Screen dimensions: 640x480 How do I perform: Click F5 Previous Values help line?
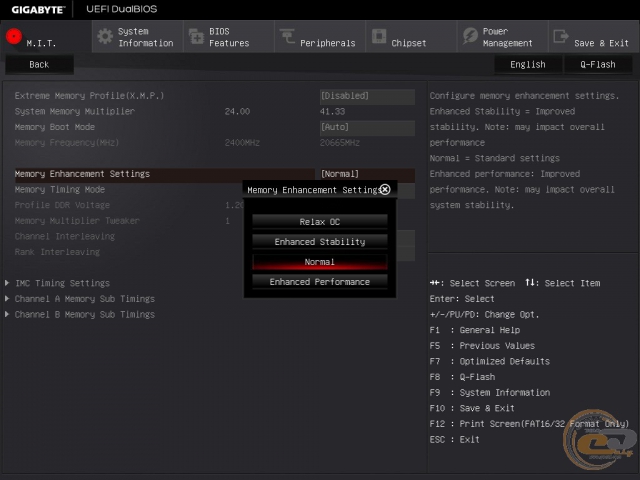[x=482, y=346]
